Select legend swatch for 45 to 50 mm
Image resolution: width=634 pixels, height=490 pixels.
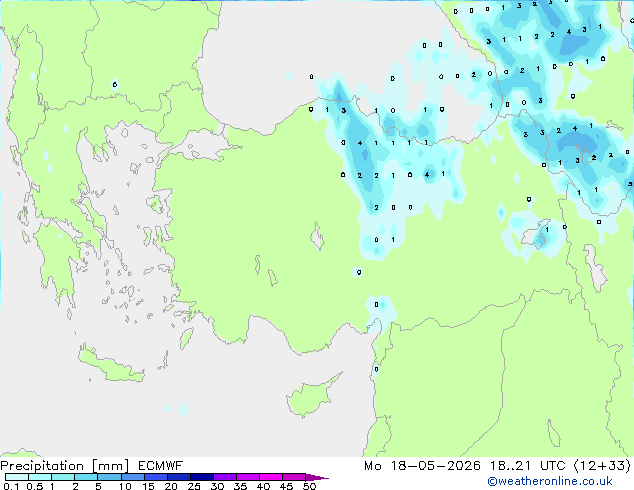pyautogui.click(x=294, y=477)
